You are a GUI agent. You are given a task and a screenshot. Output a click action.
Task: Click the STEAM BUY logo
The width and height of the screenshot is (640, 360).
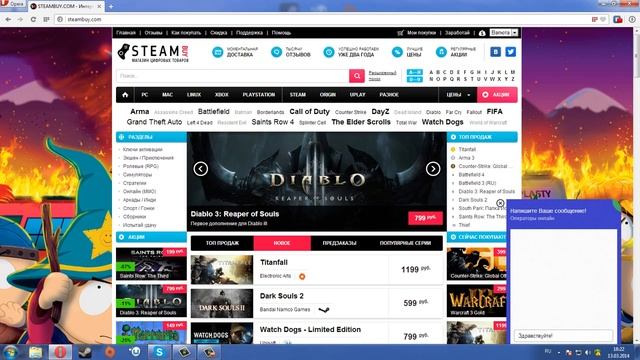pos(153,53)
